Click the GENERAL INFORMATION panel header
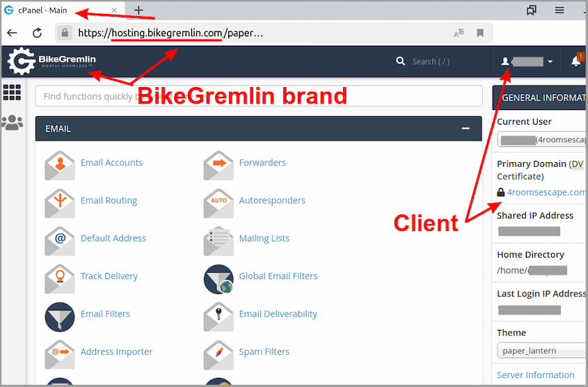 click(x=539, y=98)
